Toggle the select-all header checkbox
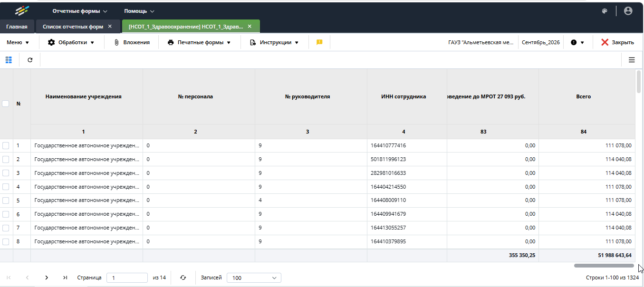Viewport: 644px width, 287px height. coord(6,104)
